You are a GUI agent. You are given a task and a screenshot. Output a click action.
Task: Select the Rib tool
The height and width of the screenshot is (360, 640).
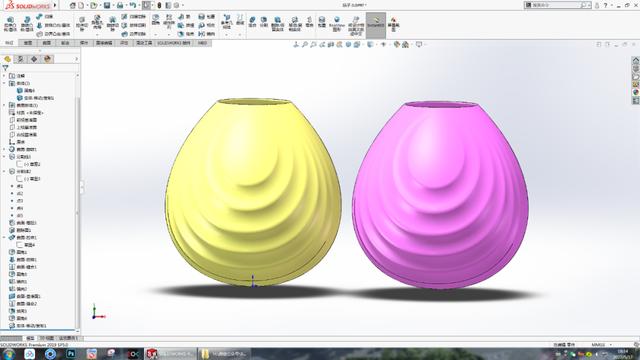coord(185,16)
